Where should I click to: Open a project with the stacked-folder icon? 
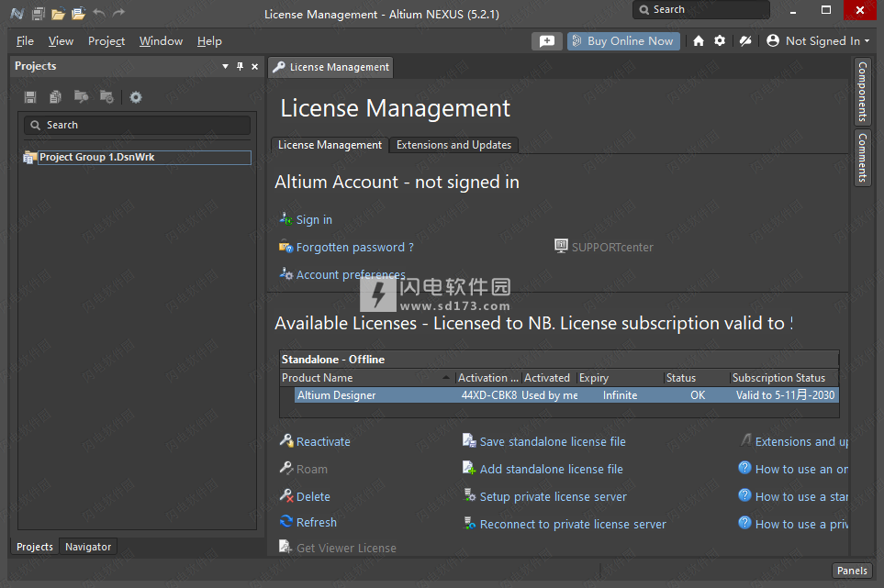[x=78, y=14]
